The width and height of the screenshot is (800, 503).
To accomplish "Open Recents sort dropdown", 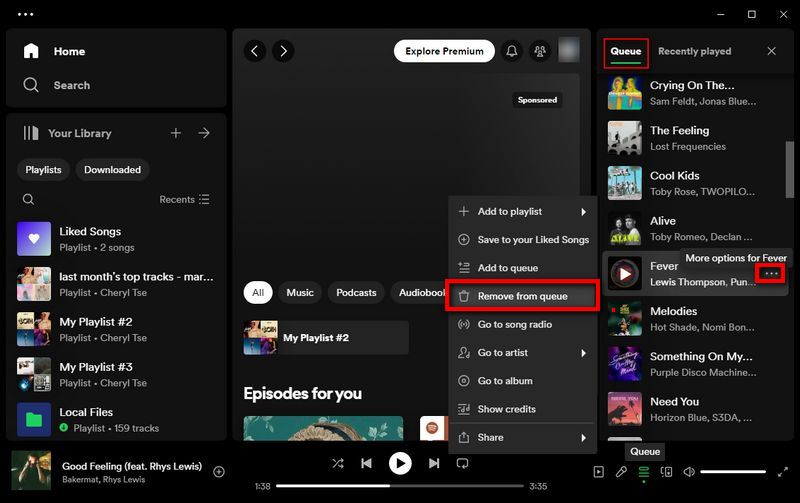I will 184,199.
